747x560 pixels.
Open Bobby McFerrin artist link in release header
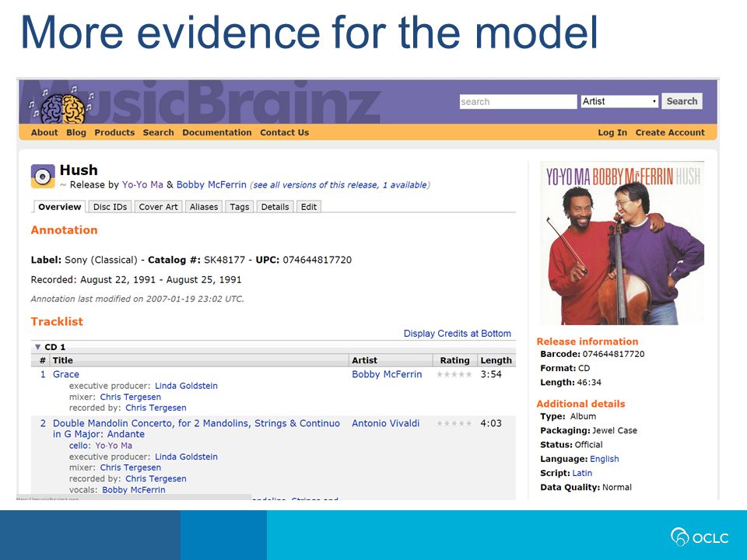pos(212,185)
